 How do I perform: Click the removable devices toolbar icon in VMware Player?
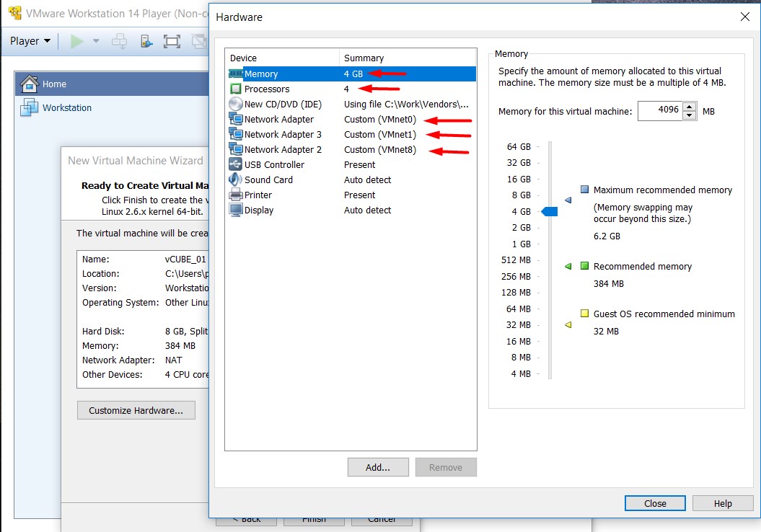pos(146,41)
